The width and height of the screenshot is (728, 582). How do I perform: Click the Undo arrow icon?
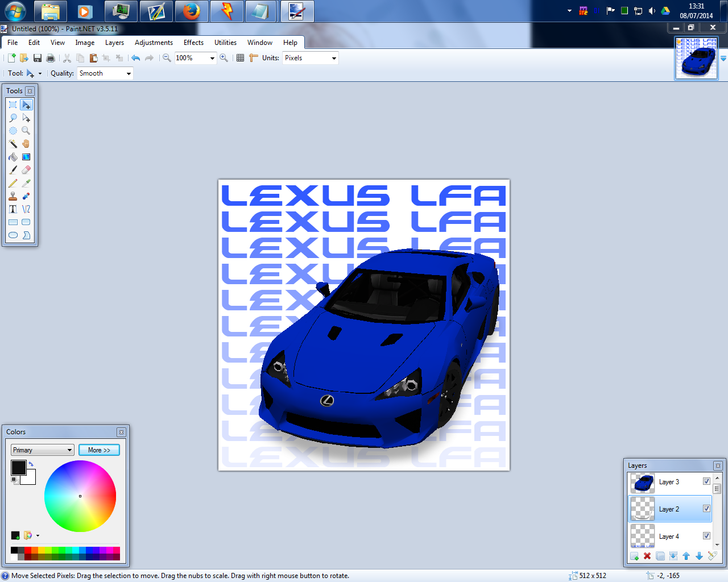click(135, 58)
